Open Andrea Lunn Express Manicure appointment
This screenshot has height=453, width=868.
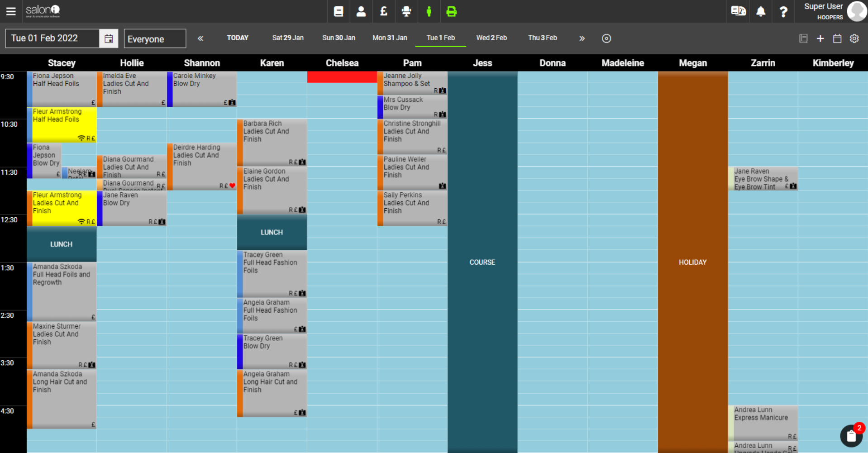click(x=763, y=423)
